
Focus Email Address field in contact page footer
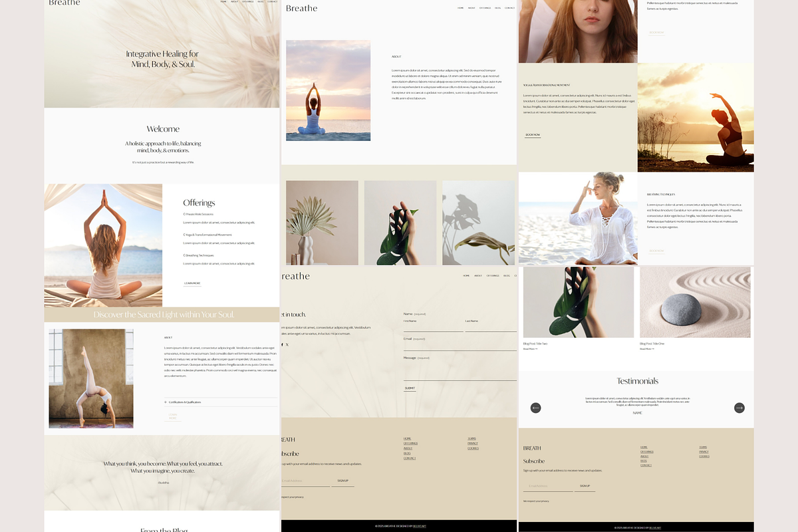pos(305,481)
